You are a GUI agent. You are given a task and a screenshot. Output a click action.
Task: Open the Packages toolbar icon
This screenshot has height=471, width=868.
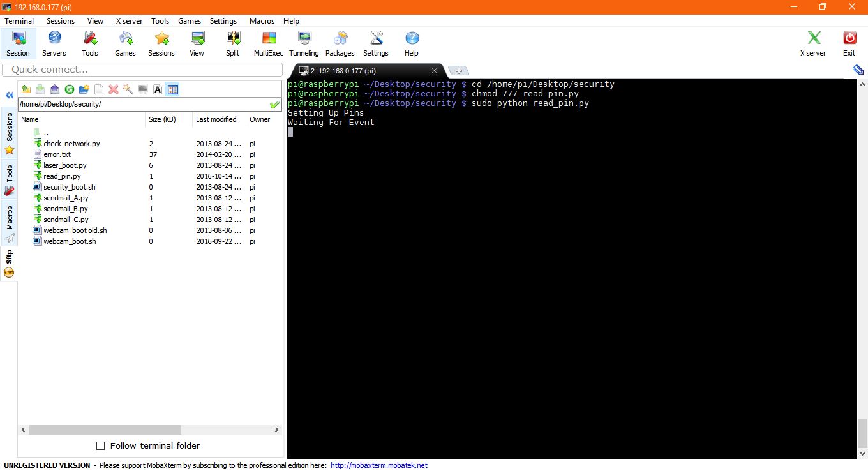point(340,43)
